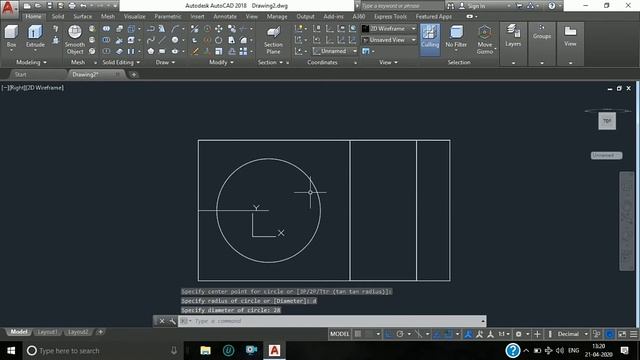Image resolution: width=640 pixels, height=360 pixels.
Task: Expand the Solid Editing panel
Action: pyautogui.click(x=121, y=62)
